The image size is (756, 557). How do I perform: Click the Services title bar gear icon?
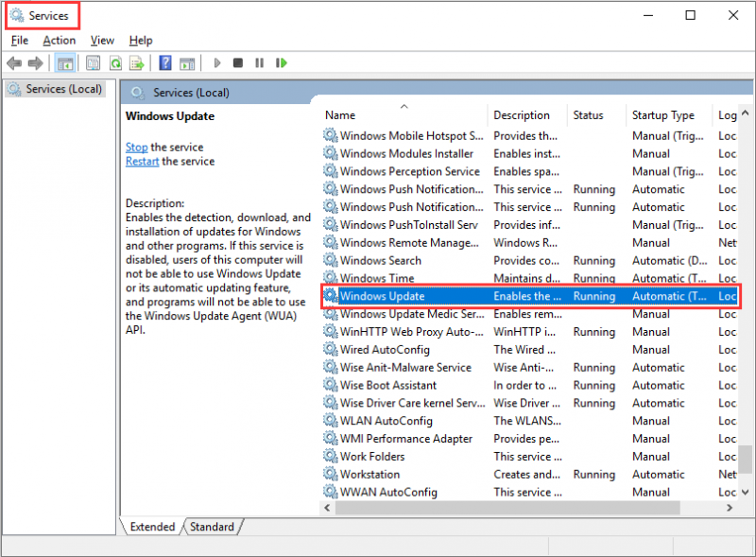(x=17, y=15)
